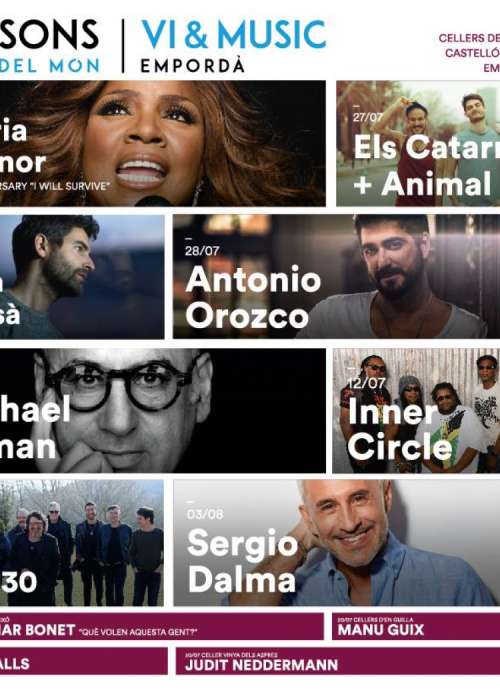Click the Cellers de Castelló venue text
This screenshot has height=700, width=500.
coord(469,53)
